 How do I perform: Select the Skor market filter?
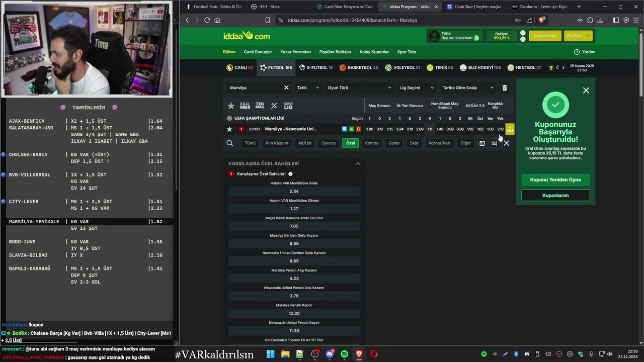pyautogui.click(x=414, y=143)
